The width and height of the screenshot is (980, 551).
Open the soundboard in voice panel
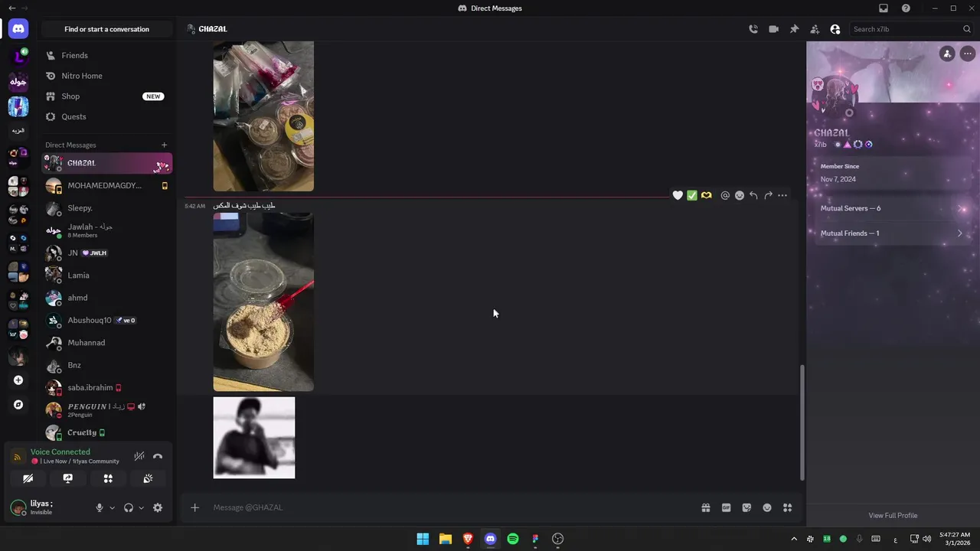click(x=148, y=478)
